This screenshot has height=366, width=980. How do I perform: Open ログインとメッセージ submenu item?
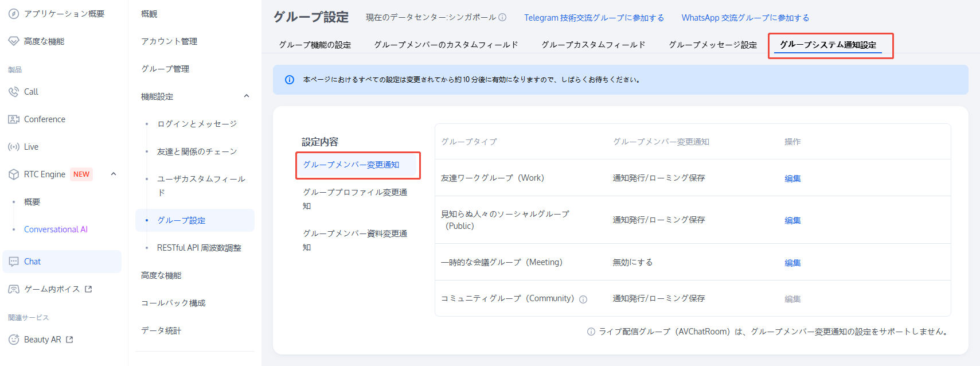pos(197,124)
